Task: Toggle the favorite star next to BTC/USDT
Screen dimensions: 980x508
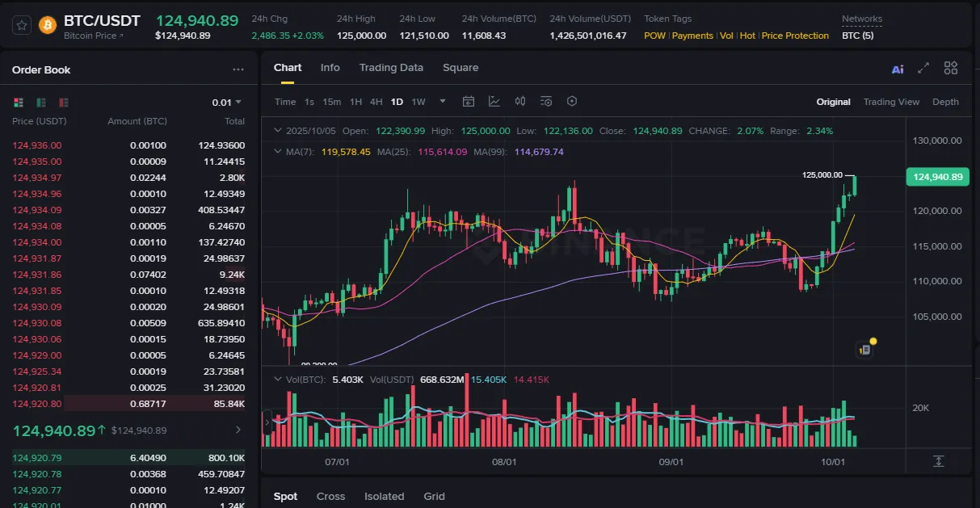Action: click(20, 25)
